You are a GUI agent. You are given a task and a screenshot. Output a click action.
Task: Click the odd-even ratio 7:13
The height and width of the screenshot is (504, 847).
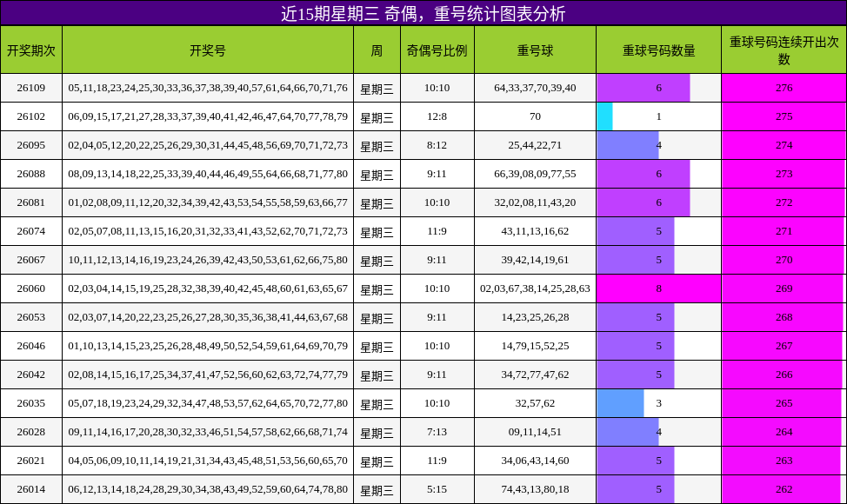437,431
